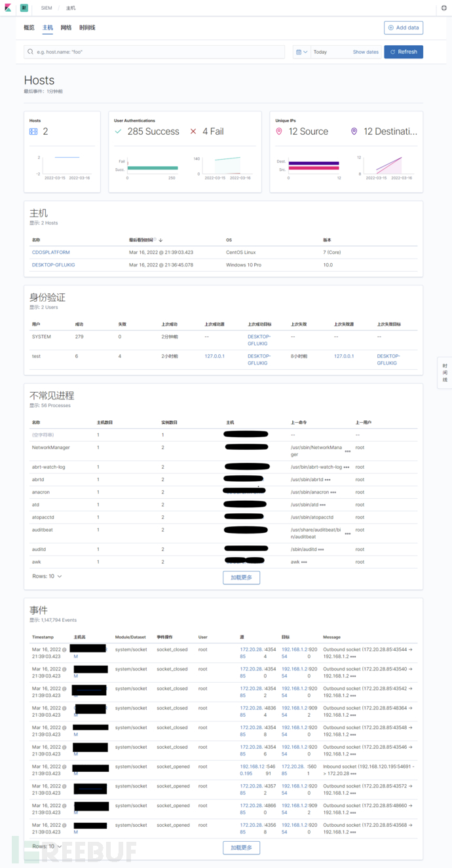Click DESKTOP-GFLUKIG under 上次失败目标
Image resolution: width=452 pixels, height=868 pixels.
tap(388, 359)
